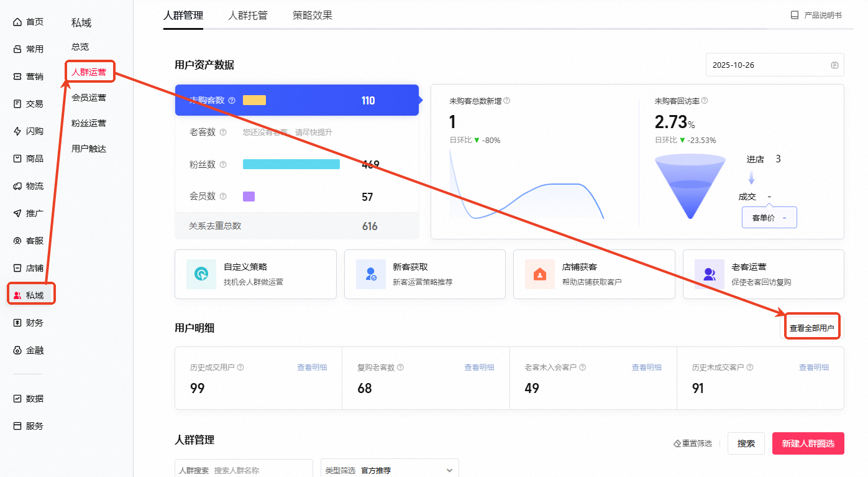
Task: Click help icon beside 历史成交用户
Action: 240,368
